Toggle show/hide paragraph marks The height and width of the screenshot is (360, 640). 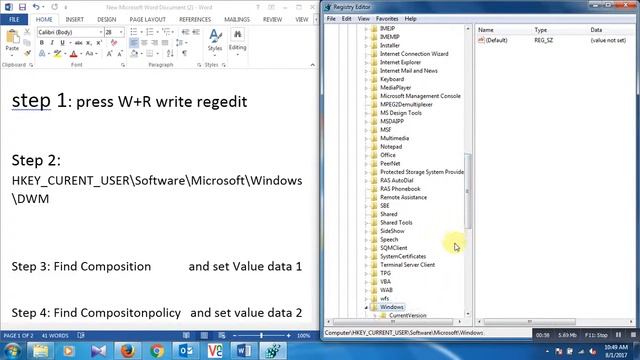click(185, 53)
